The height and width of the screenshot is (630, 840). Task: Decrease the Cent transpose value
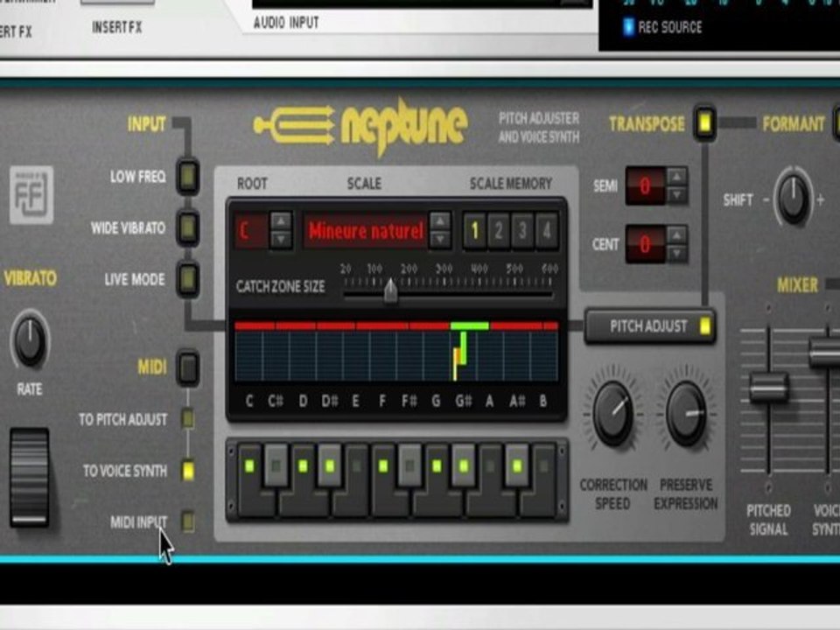676,254
